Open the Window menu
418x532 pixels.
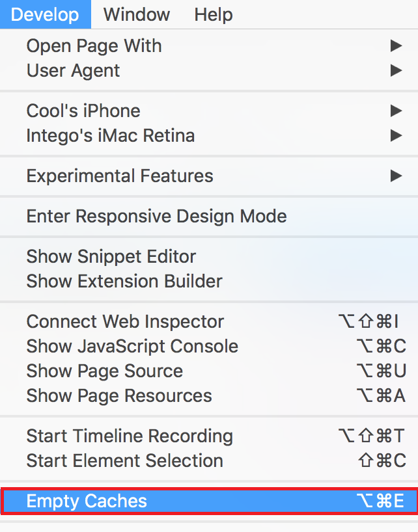[137, 14]
